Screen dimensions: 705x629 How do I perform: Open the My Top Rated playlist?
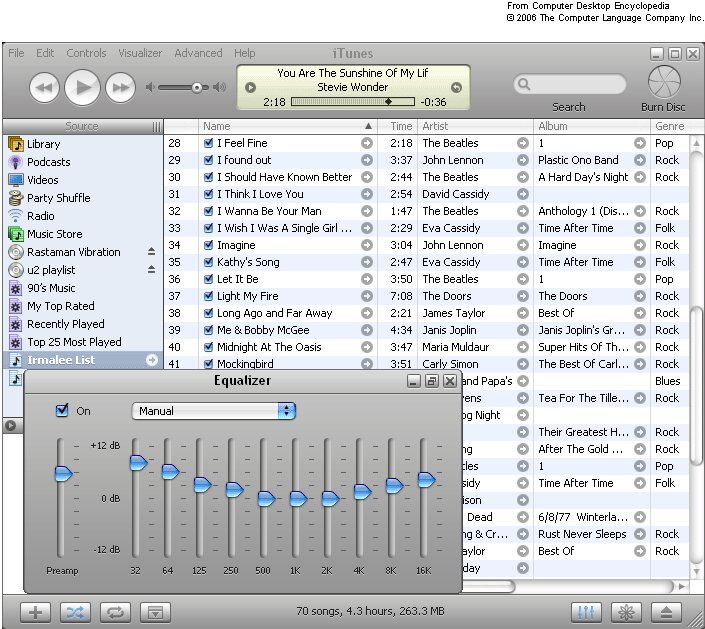tap(60, 306)
